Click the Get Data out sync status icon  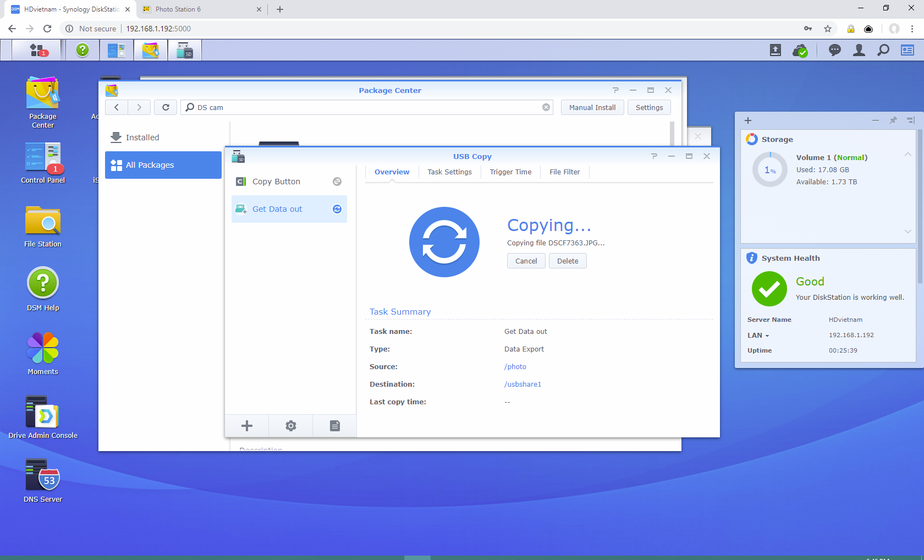tap(337, 209)
